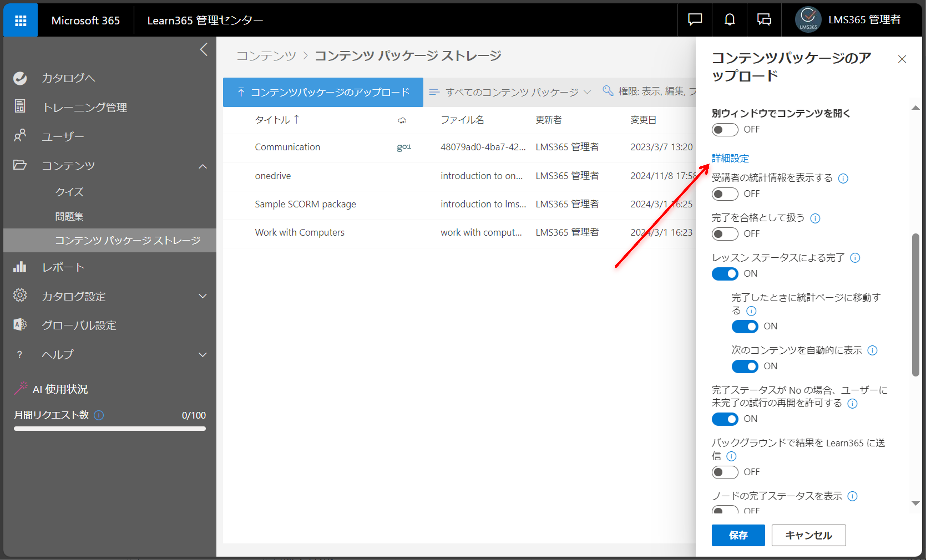The width and height of the screenshot is (926, 560).
Task: Click info icon beside 次のコンテンツを自動的に表示
Action: (872, 351)
